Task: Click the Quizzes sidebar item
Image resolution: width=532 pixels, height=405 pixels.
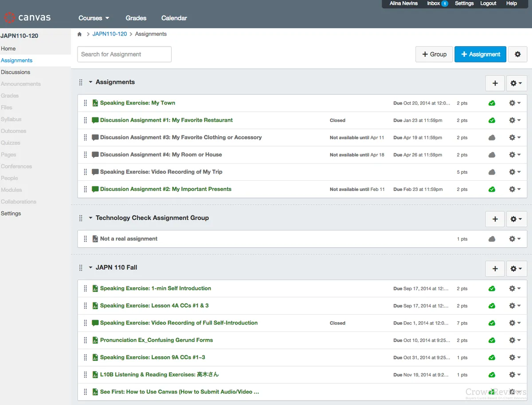Action: coord(10,143)
